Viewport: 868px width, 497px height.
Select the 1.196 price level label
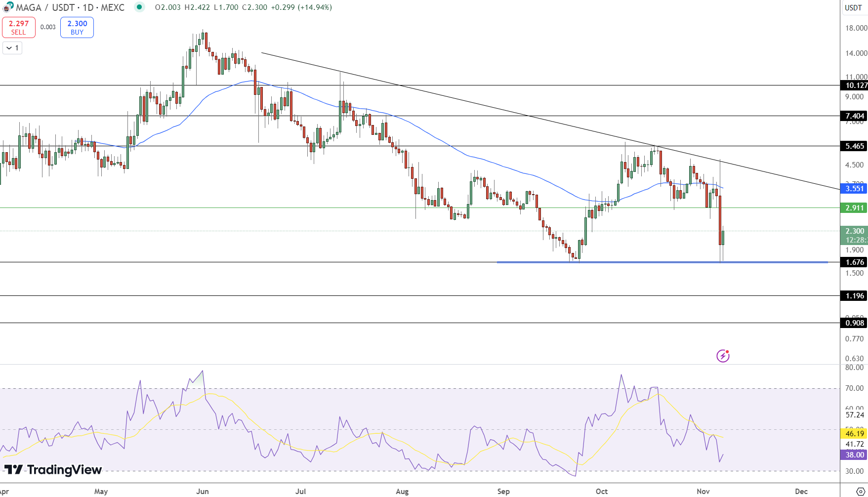tap(854, 295)
